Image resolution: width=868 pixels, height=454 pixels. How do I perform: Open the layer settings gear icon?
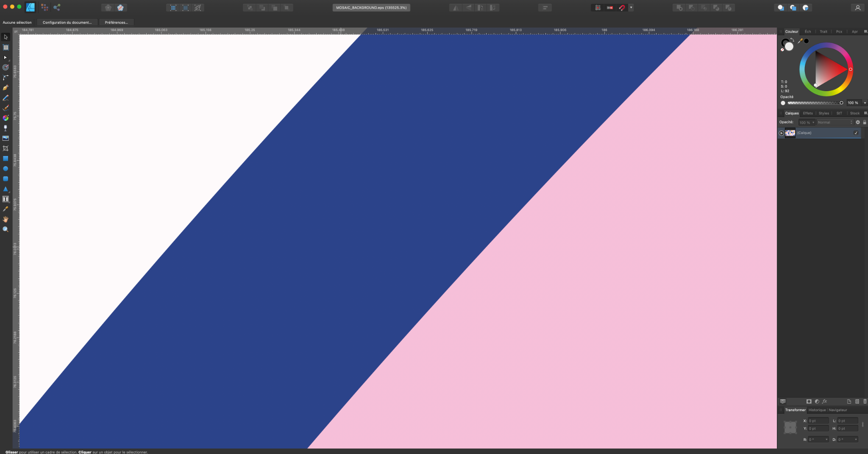858,122
